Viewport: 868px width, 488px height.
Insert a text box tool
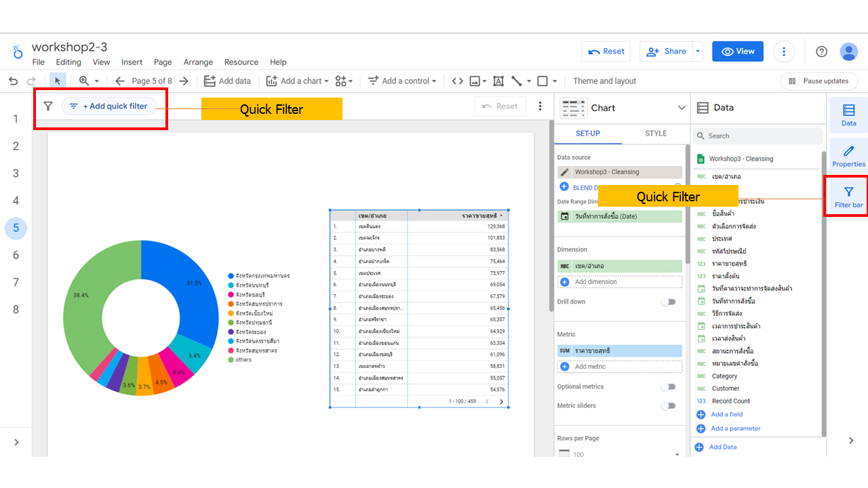point(498,81)
